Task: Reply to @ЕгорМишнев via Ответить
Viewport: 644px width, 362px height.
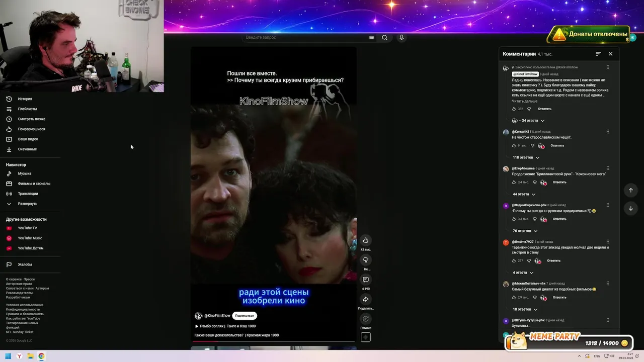Action: (x=559, y=183)
